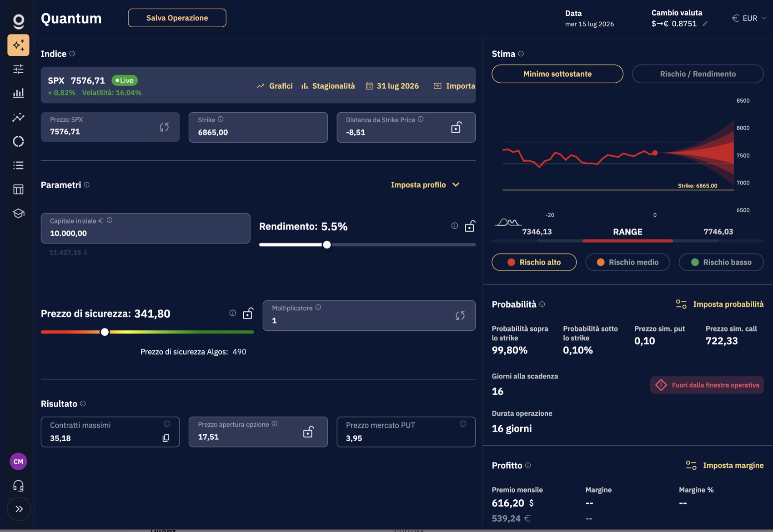Click the date value mer 15 lug 2026
This screenshot has height=532, width=773.
589,24
